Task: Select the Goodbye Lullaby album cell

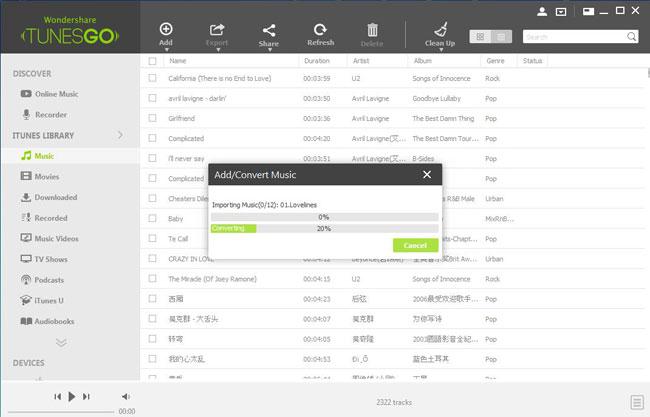Action: (x=436, y=99)
